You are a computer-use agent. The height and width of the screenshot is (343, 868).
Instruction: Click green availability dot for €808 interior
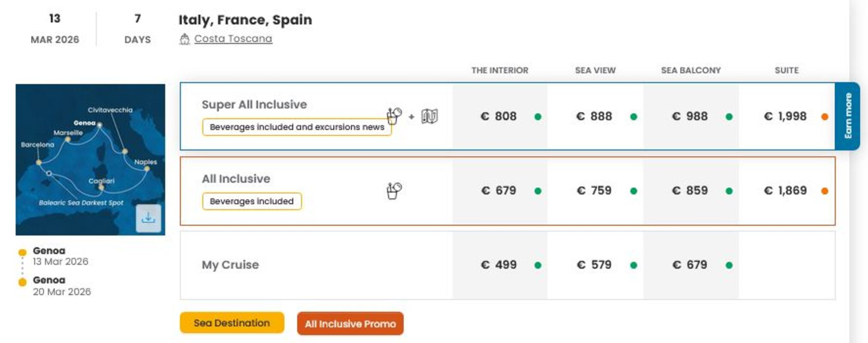[538, 117]
